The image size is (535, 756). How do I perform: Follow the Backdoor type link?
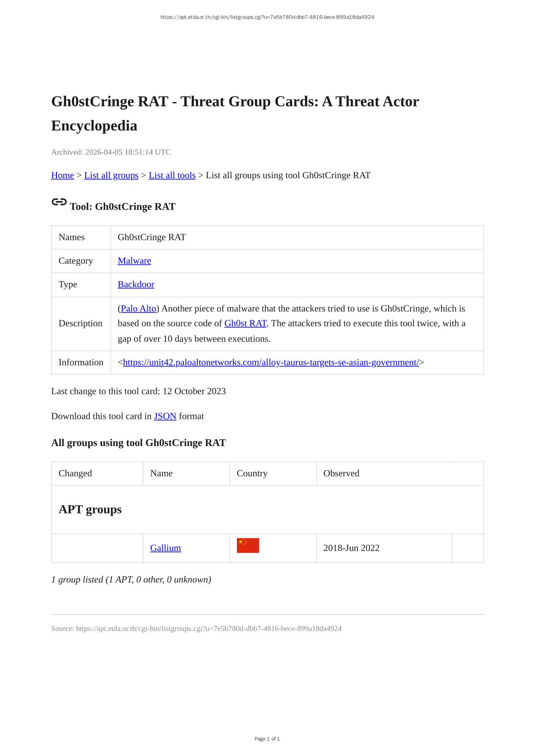tap(136, 285)
